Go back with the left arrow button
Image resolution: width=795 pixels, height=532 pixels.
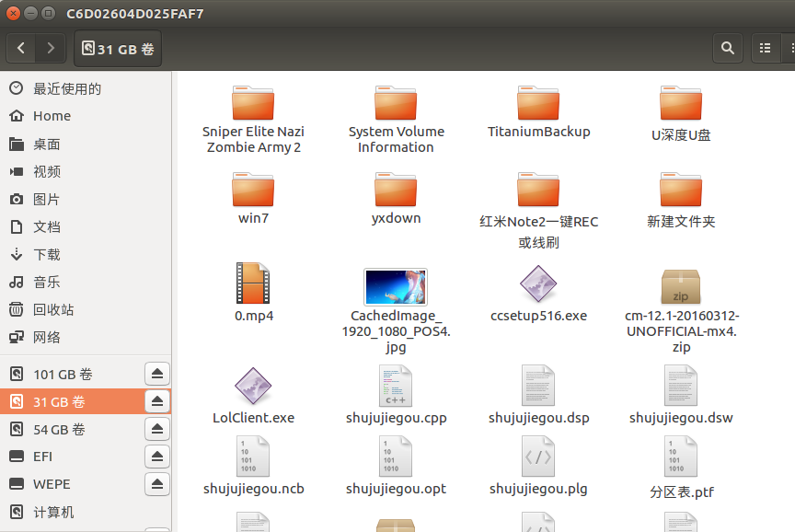[21, 48]
